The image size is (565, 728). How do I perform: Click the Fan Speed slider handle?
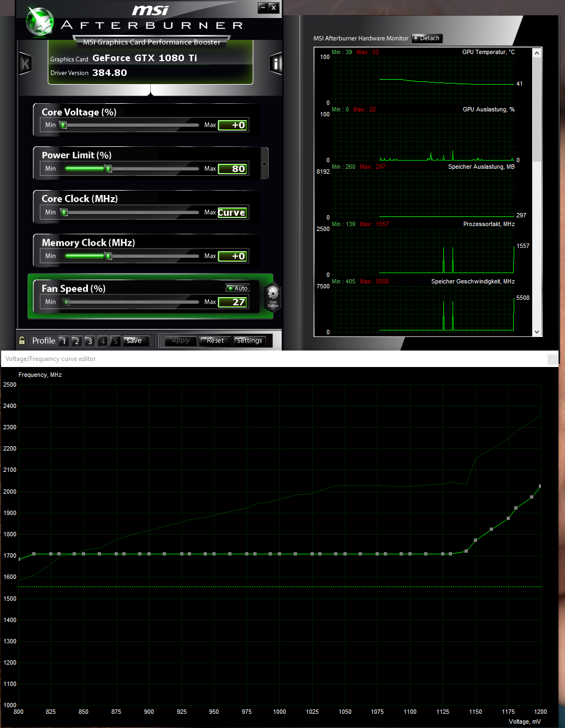click(67, 302)
